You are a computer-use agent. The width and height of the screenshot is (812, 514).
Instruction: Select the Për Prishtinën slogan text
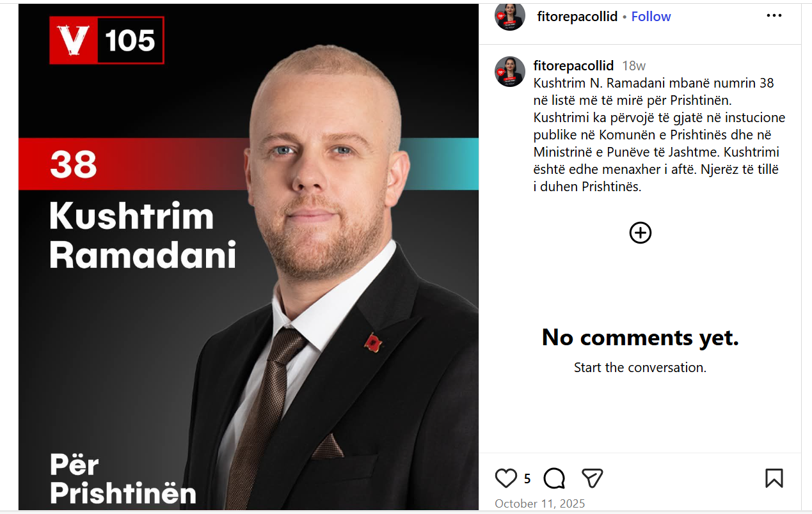pyautogui.click(x=123, y=479)
